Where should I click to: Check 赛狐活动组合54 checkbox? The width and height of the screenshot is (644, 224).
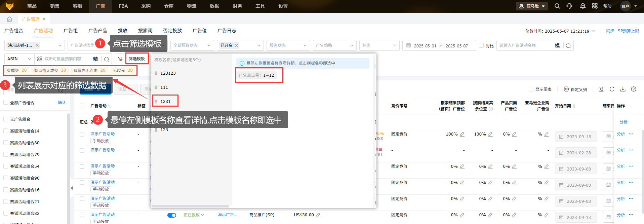(x=6, y=166)
